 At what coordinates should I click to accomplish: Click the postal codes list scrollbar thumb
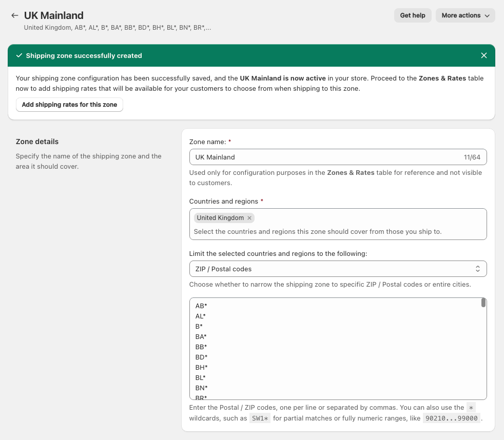point(483,303)
